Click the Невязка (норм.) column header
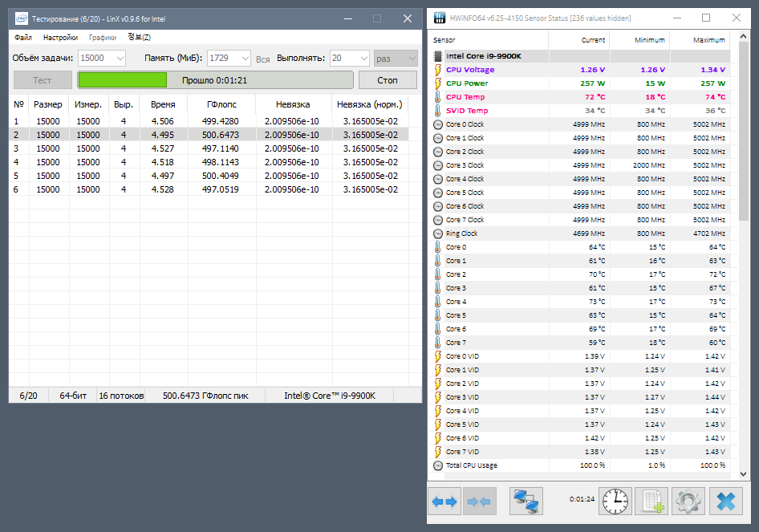Viewport: 759px width, 532px height. (x=370, y=104)
